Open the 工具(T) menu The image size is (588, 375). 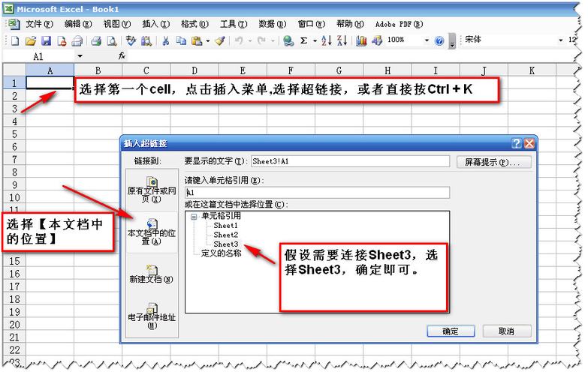pos(234,24)
